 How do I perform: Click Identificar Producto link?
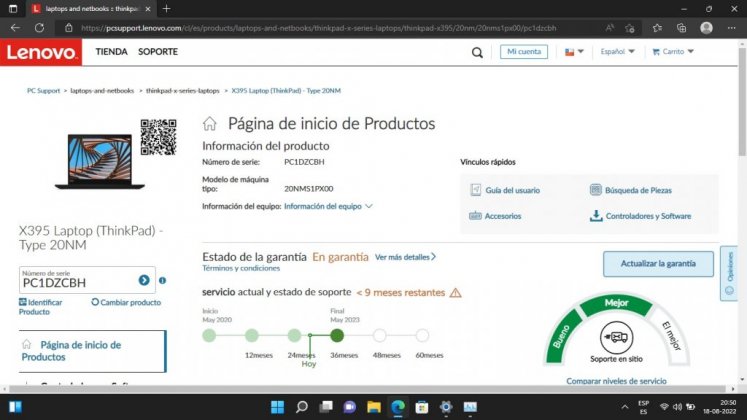click(40, 307)
